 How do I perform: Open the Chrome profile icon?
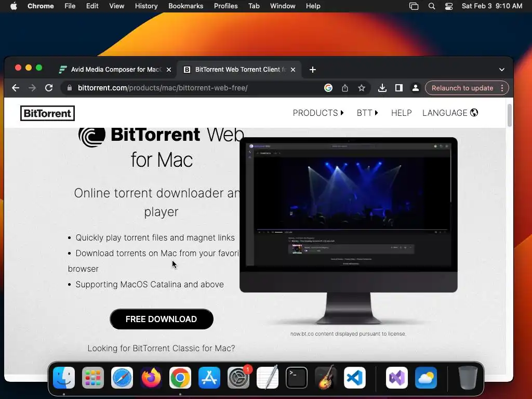pyautogui.click(x=415, y=88)
